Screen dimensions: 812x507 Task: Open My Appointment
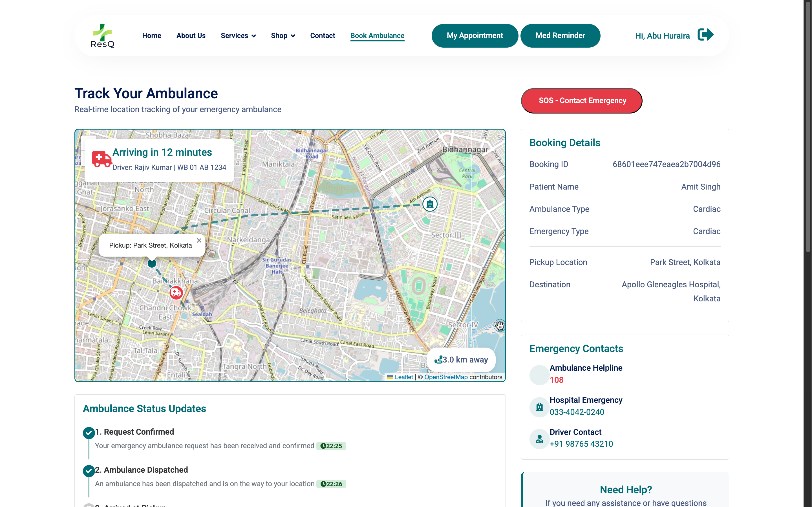[x=475, y=35]
